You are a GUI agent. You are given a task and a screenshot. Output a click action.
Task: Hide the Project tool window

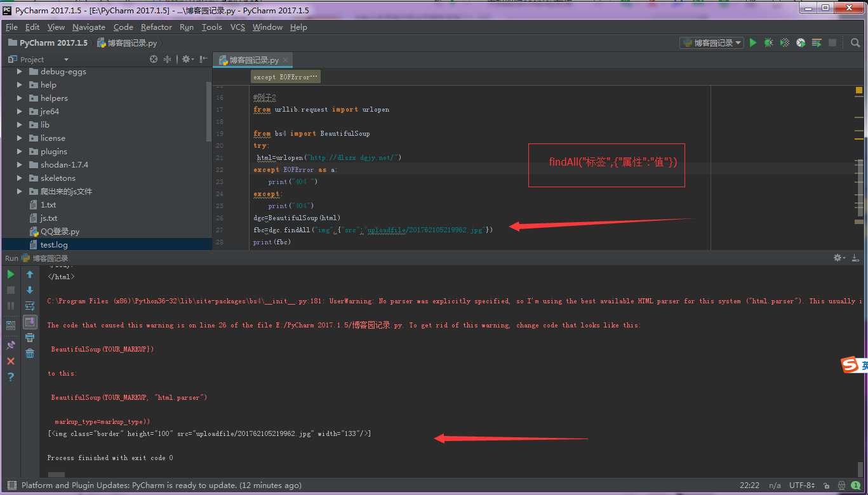pos(203,59)
